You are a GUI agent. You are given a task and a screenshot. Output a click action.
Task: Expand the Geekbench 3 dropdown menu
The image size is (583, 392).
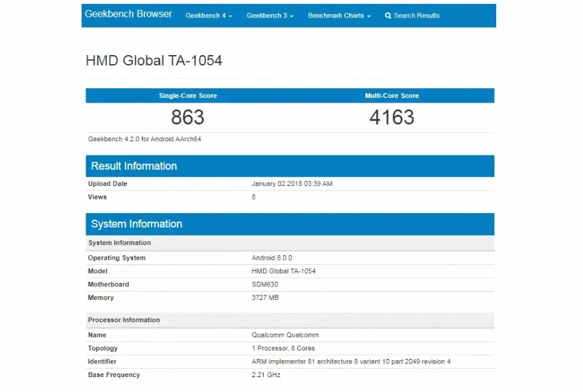click(x=270, y=16)
